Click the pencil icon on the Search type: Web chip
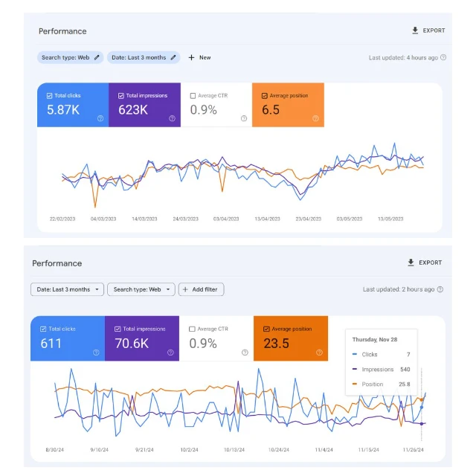 coord(97,57)
